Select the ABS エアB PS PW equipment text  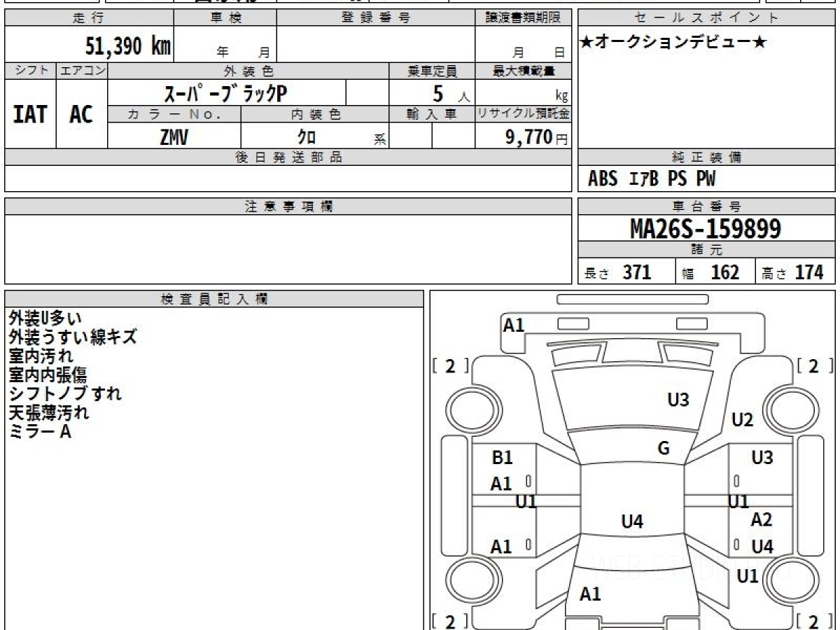[x=652, y=179]
